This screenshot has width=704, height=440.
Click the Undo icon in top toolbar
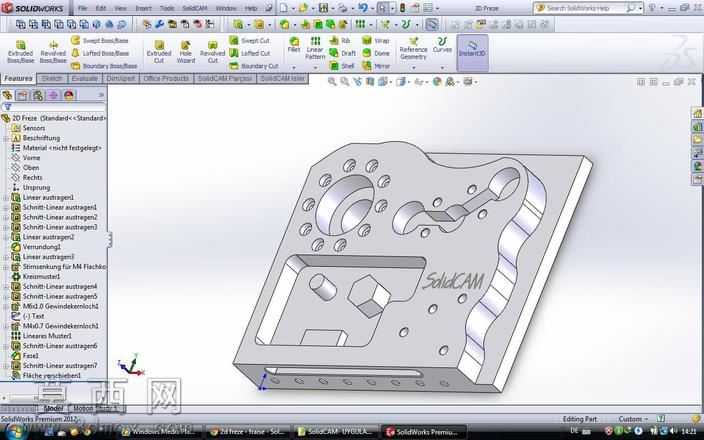(363, 8)
